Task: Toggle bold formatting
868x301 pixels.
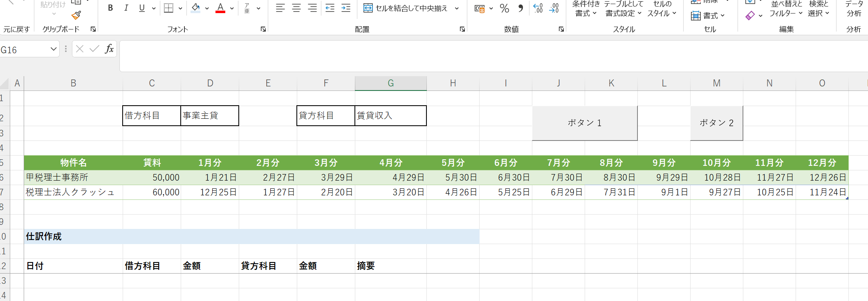Action: pos(110,8)
